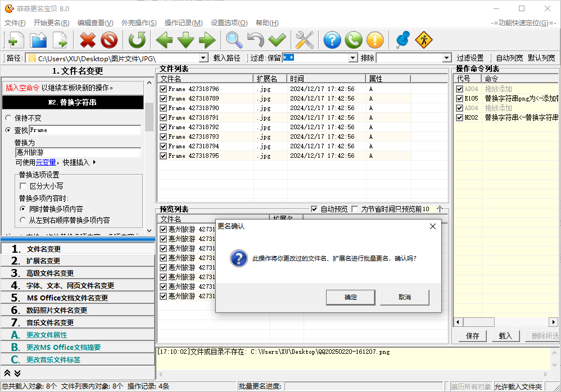Image resolution: width=561 pixels, height=392 pixels.
Task: Click the wrench and screwdriver settings icon
Action: (304, 40)
